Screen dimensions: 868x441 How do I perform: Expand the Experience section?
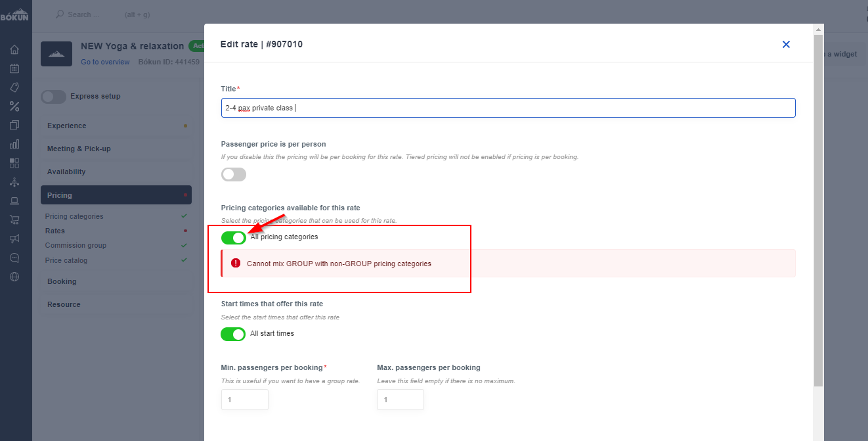116,126
